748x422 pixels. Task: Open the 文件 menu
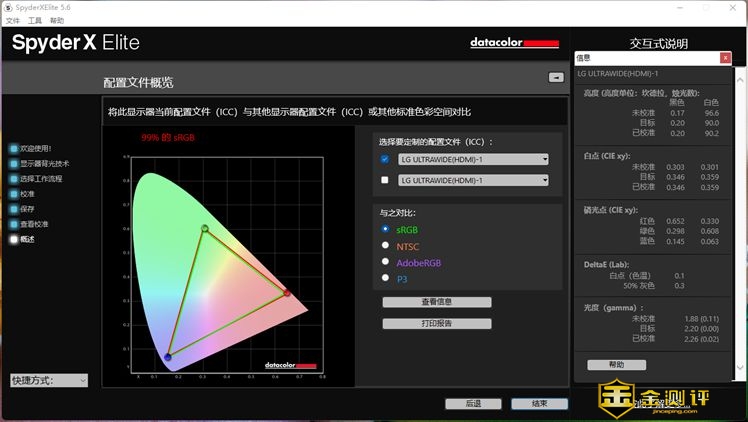point(12,20)
